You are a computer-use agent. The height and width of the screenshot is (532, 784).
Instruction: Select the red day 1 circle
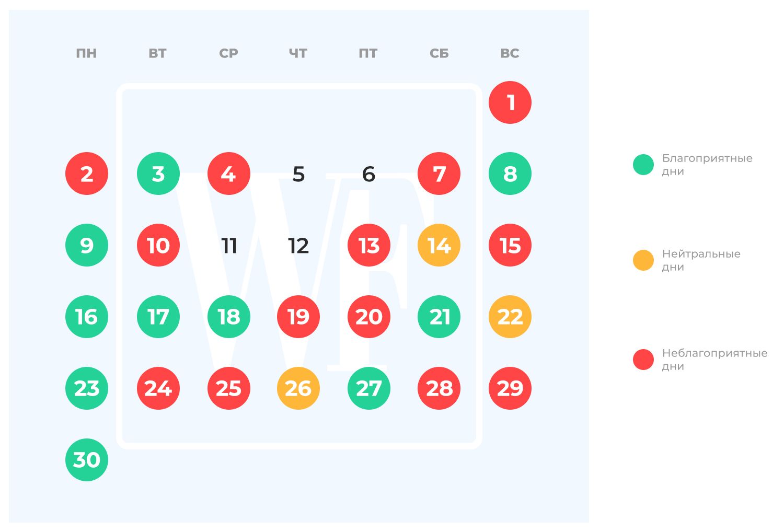(510, 102)
